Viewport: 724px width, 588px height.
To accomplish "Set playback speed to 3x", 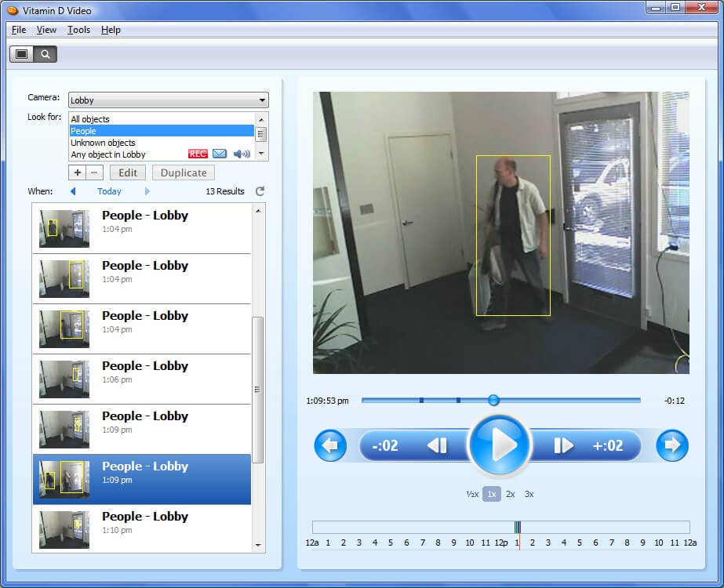I will 529,494.
